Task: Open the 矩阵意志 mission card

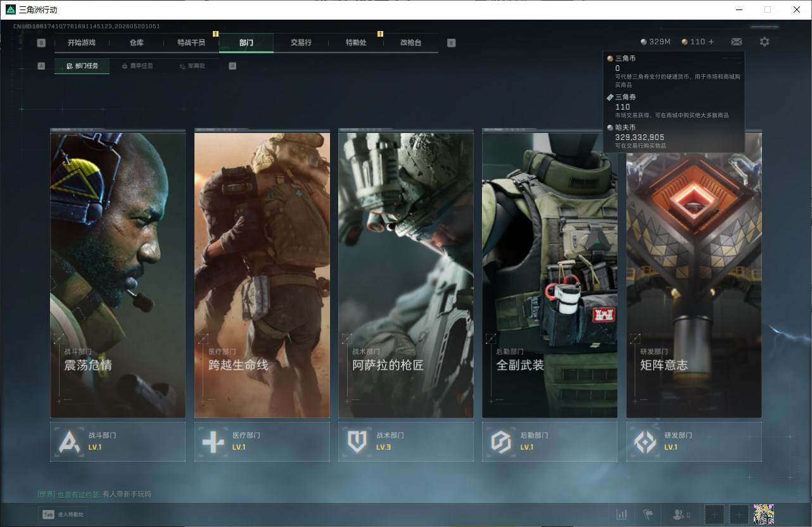Action: [x=694, y=274]
